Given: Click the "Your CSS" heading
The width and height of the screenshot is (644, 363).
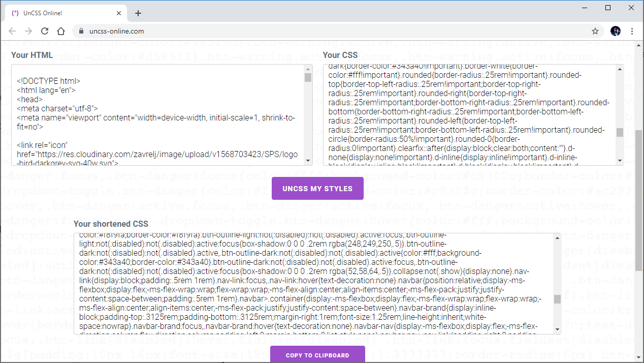Looking at the screenshot, I should [340, 55].
